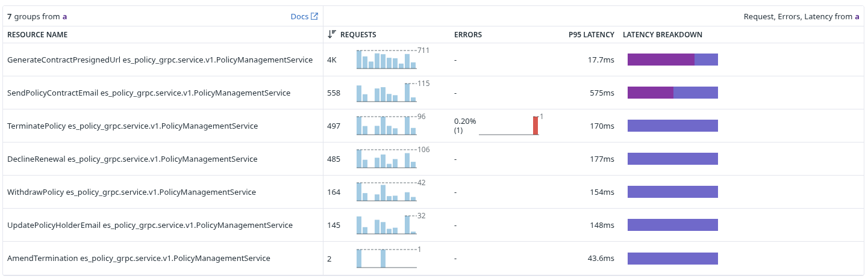The width and height of the screenshot is (868, 279).
Task: Click the SendPolicyContractEmail latency breakdown bar
Action: click(x=673, y=93)
